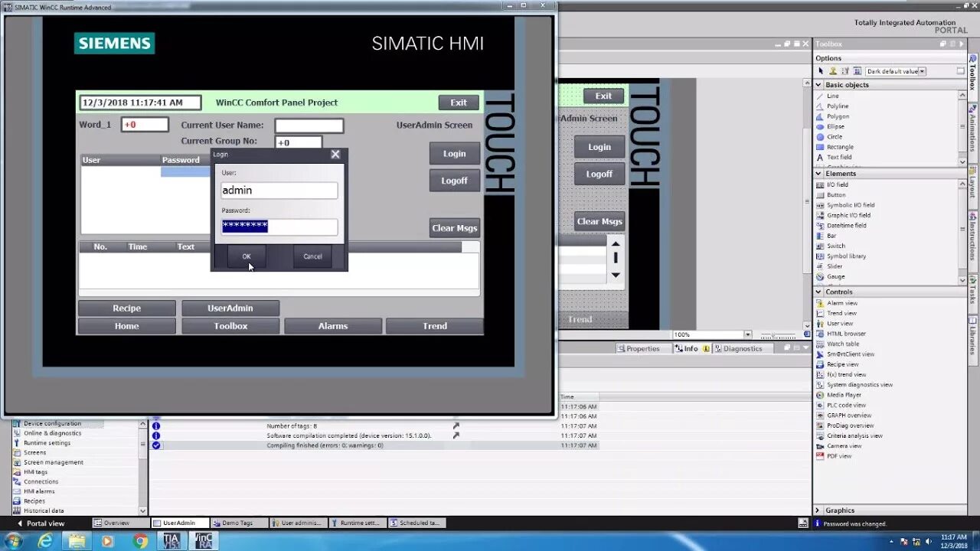Click Cancel in the Login dialog
980x551 pixels.
pyautogui.click(x=312, y=256)
